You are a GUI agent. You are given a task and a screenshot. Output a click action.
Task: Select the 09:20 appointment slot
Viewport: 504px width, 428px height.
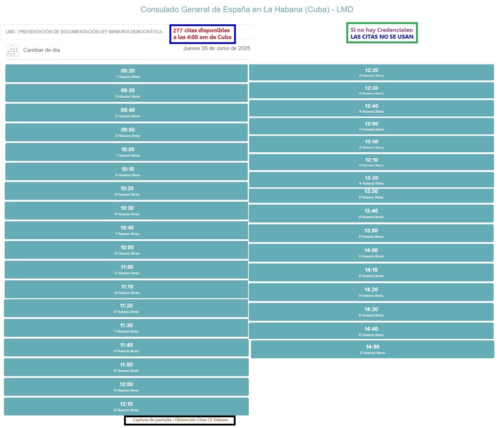tap(127, 73)
